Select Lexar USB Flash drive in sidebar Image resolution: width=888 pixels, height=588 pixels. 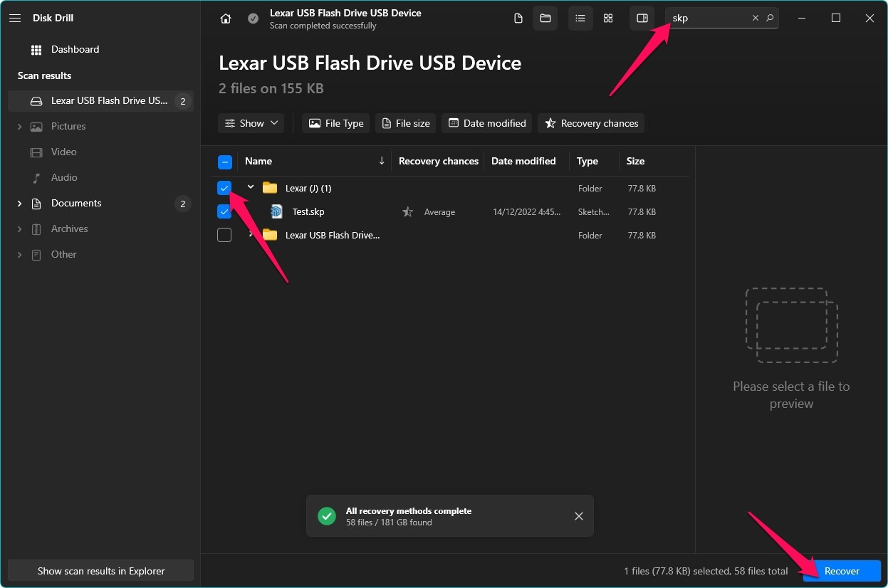pos(100,101)
